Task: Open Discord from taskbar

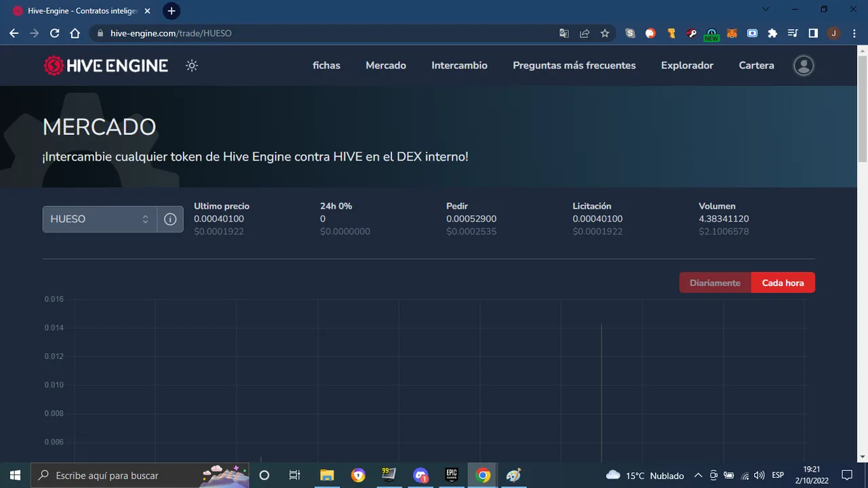Action: tap(420, 475)
